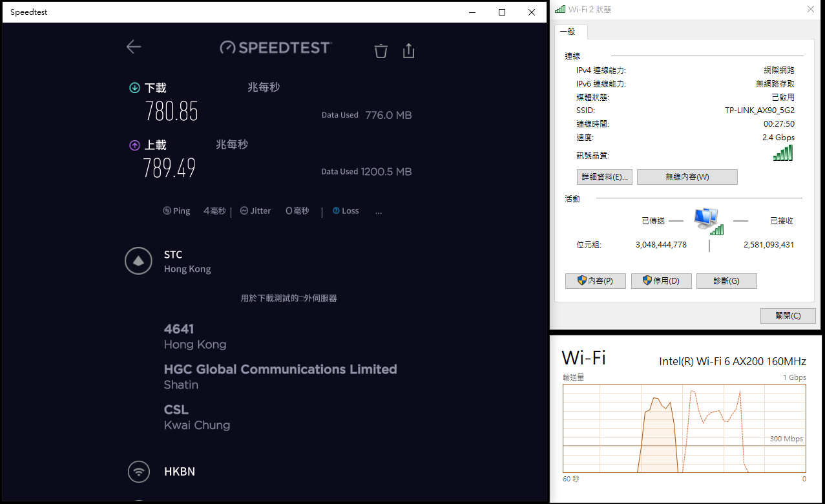Screen dimensions: 825x504
Task: Click the SSID value TP-LINK_AX90_5G2
Action: tap(760, 110)
